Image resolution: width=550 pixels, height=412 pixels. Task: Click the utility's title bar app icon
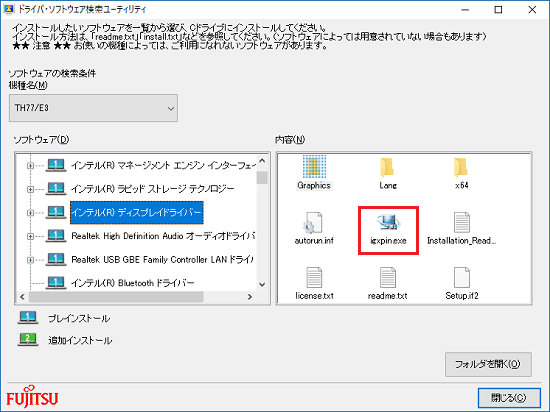pyautogui.click(x=8, y=9)
